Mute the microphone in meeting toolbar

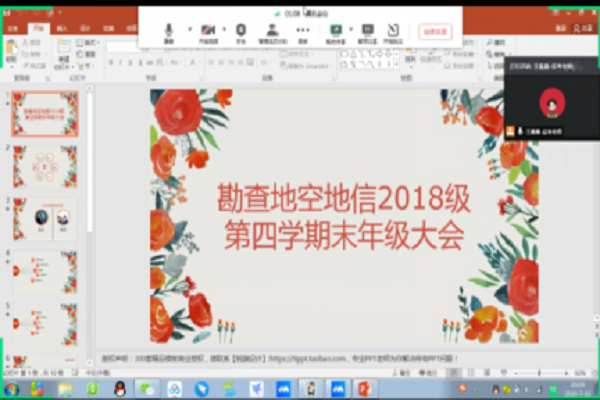169,29
